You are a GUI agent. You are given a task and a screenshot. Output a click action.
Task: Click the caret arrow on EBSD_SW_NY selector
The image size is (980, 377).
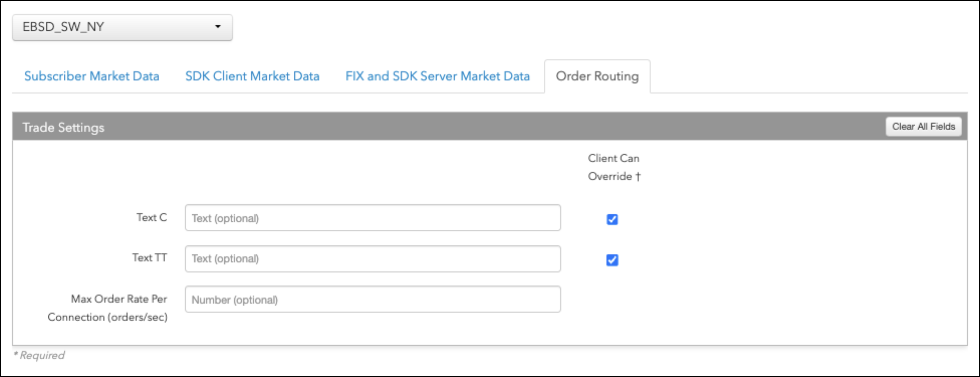click(x=218, y=27)
